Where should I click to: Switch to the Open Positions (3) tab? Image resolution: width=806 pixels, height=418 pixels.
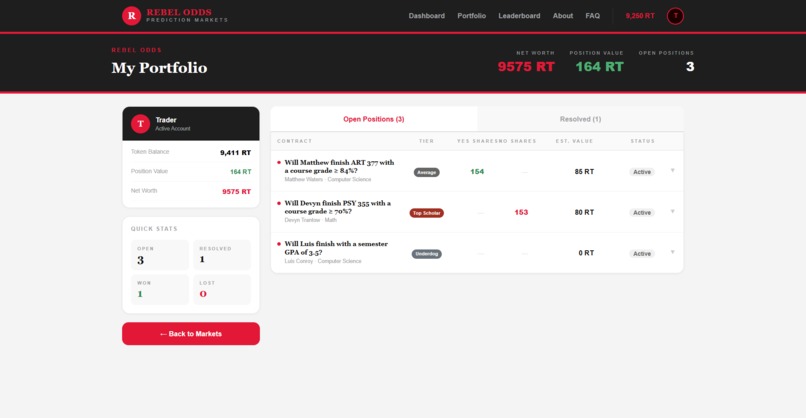[x=374, y=119]
